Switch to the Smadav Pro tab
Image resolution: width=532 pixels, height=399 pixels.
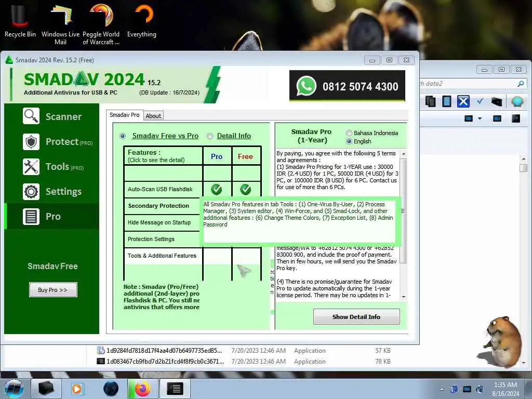(x=125, y=115)
